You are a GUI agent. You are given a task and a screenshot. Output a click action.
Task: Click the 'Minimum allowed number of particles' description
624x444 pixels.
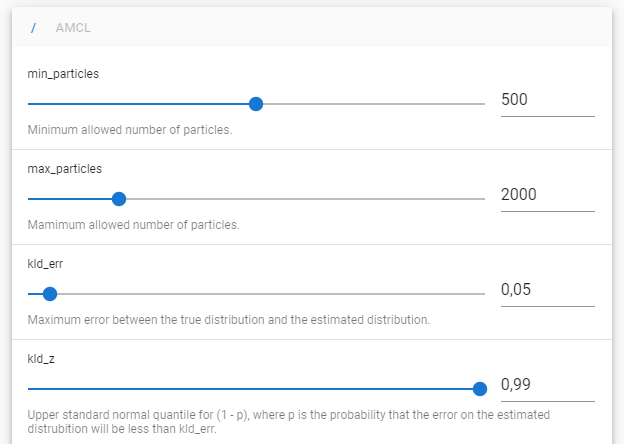coord(130,130)
